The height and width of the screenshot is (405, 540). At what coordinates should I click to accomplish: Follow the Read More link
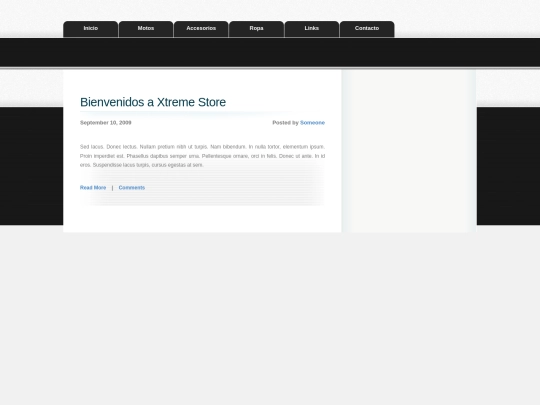pyautogui.click(x=93, y=188)
